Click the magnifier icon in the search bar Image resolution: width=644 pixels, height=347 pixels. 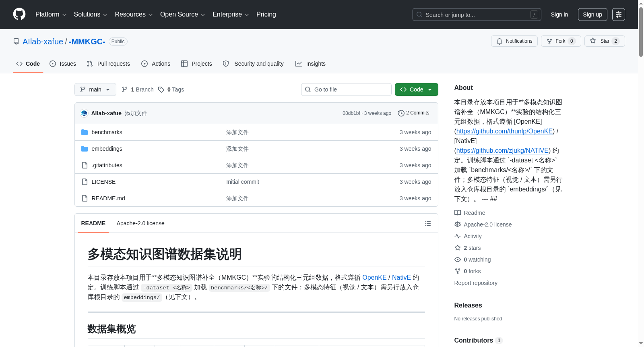pos(419,15)
